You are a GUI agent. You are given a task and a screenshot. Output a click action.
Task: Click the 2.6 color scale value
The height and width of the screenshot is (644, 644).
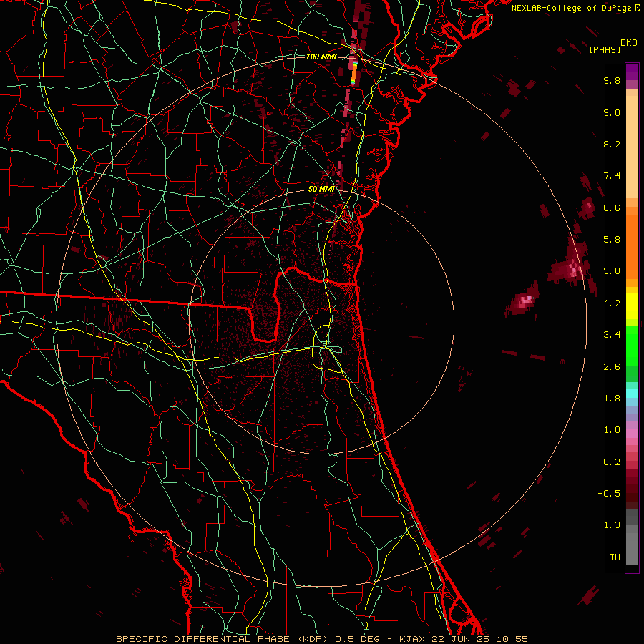coord(612,367)
